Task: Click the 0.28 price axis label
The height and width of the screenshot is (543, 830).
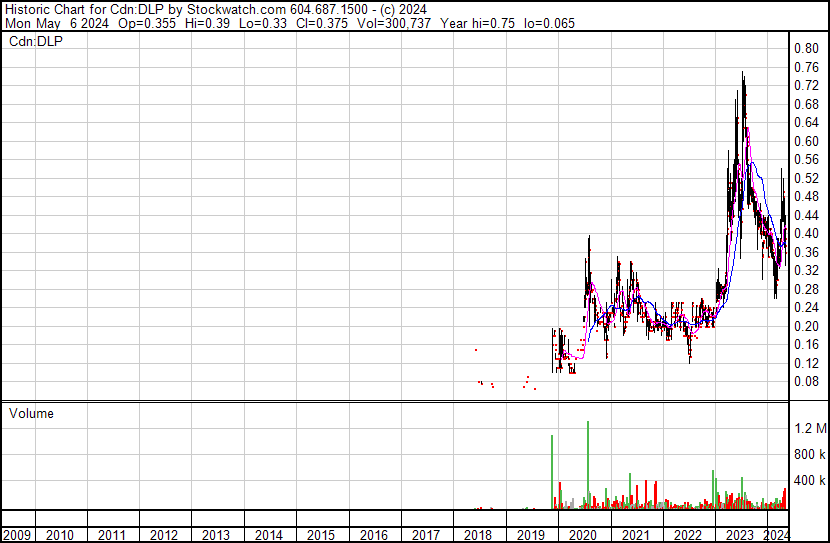Action: click(806, 289)
